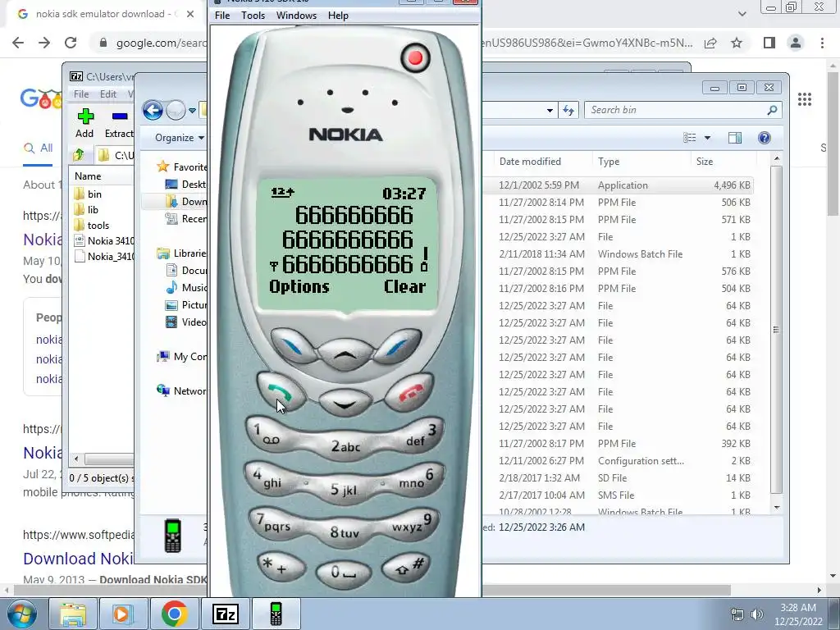Screen dimensions: 840x630
Task: Open the Windows menu of the Nokia SDK window
Action: (296, 16)
